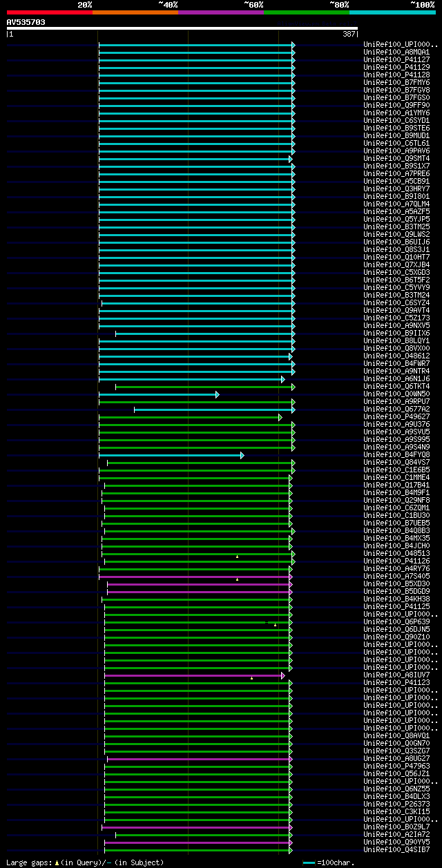The width and height of the screenshot is (442, 868).
Task: Select the label UniRef100_Q677A2
Action: [396, 409]
